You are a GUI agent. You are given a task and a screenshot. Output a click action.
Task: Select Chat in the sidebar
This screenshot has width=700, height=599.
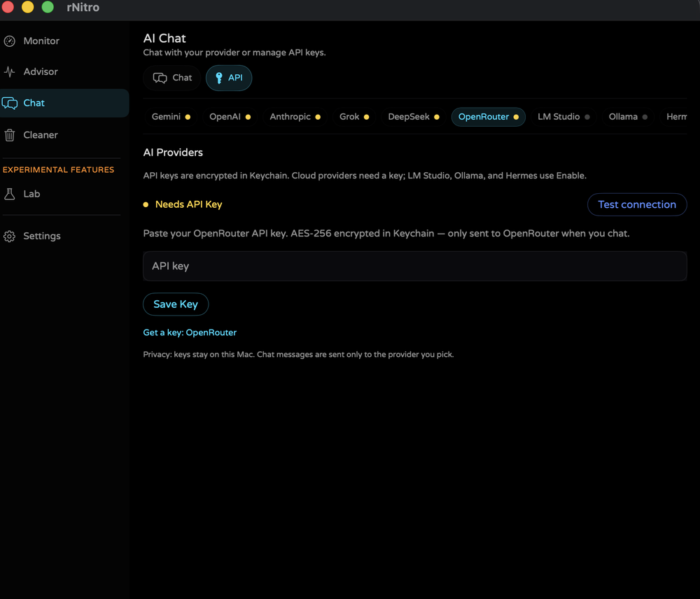64,103
